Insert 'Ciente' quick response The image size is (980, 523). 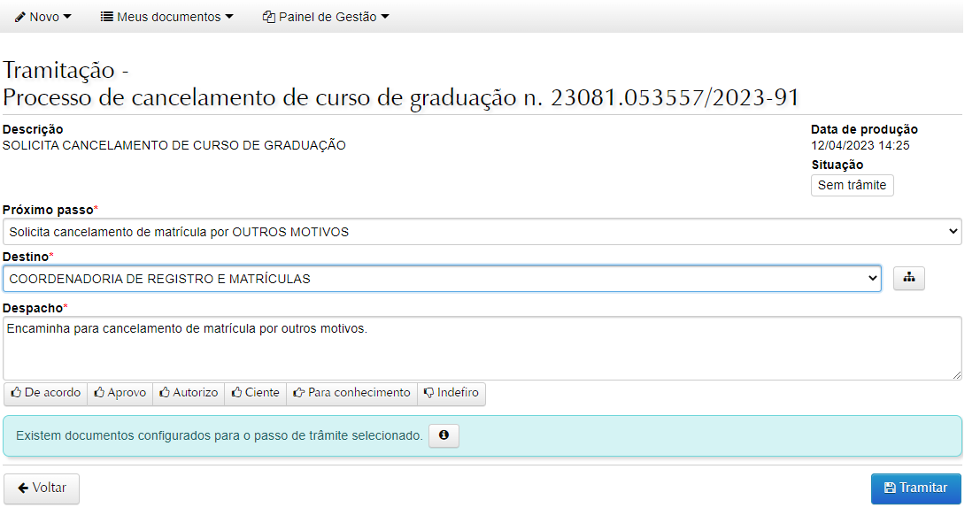255,393
